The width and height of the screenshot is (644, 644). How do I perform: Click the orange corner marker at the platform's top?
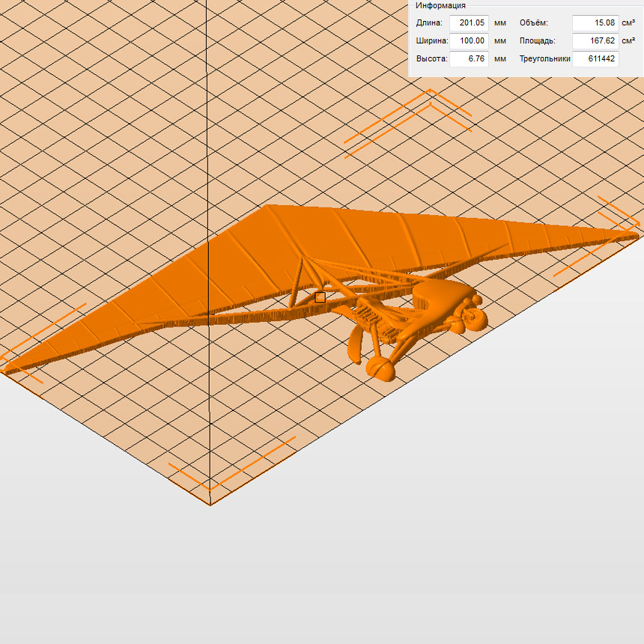(x=431, y=97)
